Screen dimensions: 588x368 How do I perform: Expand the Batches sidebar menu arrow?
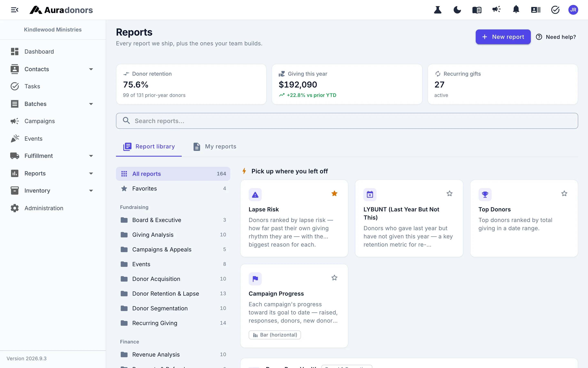coord(91,104)
